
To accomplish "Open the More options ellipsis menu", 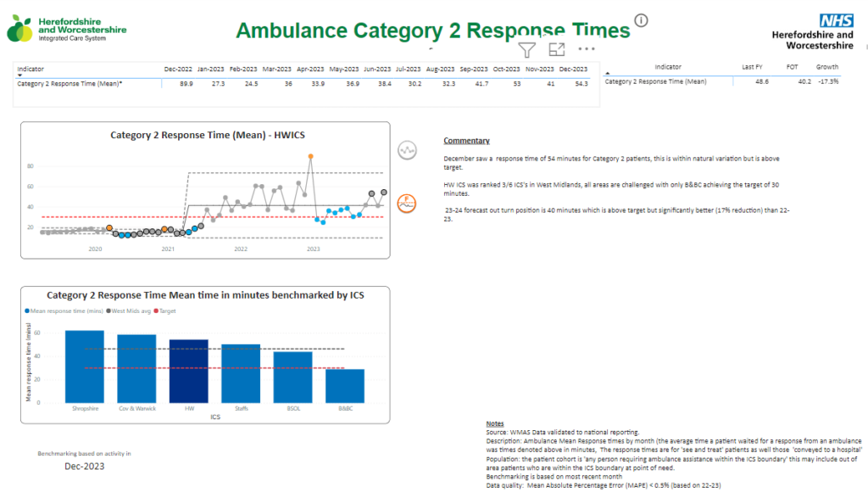I will coord(588,51).
